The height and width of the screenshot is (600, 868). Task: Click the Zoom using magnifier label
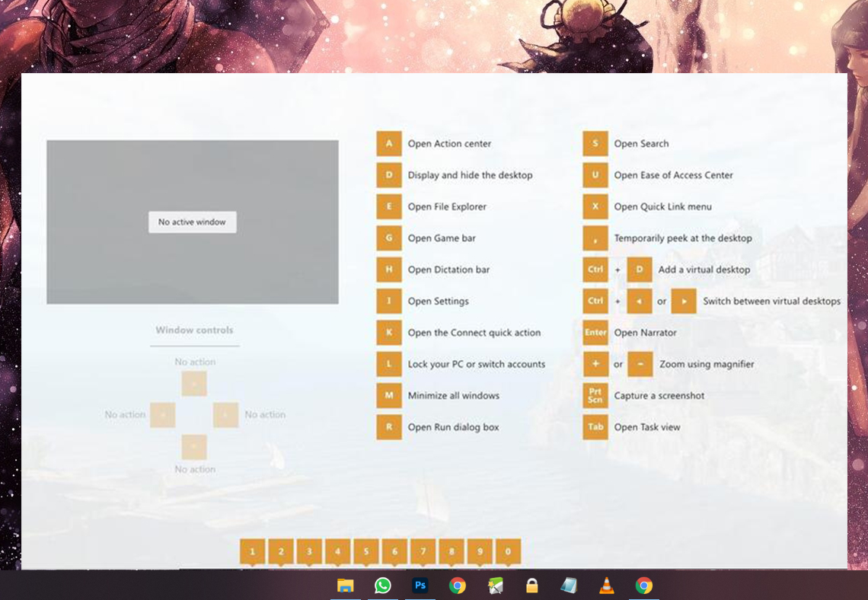tap(707, 364)
